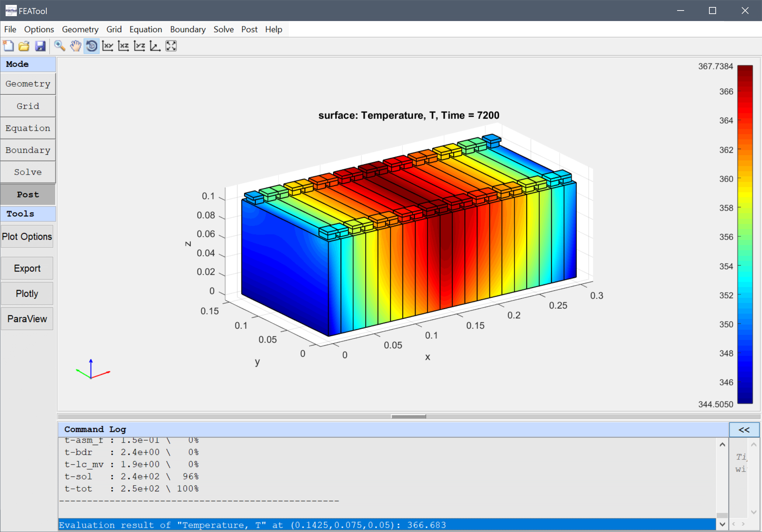Select the pan hand tool
Screen dimensions: 762x532
[75, 46]
